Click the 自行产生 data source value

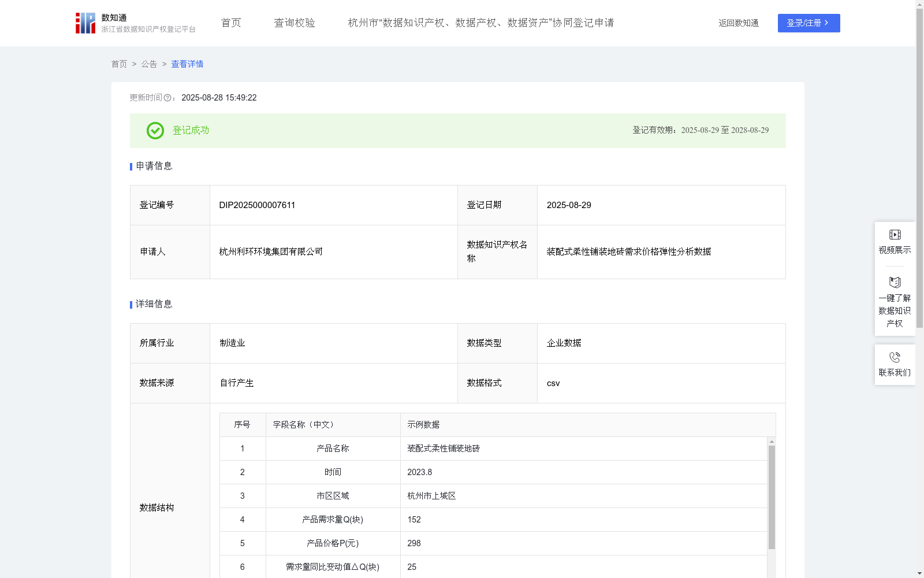click(237, 383)
